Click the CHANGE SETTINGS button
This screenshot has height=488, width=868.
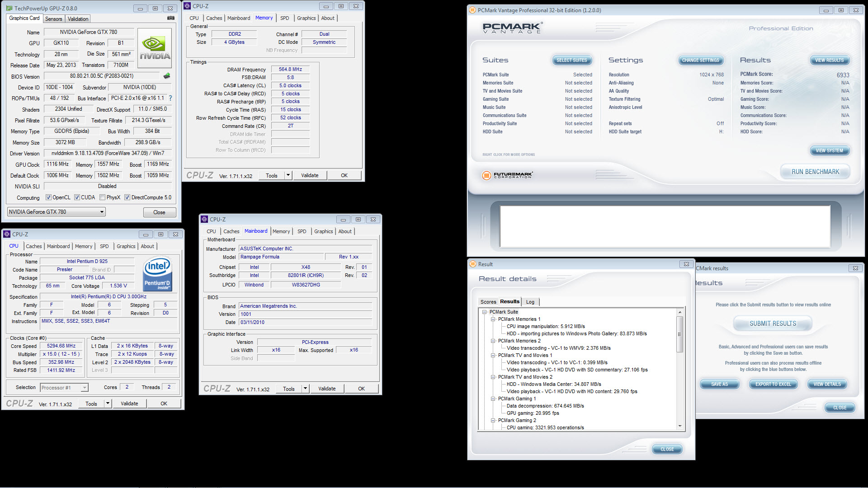click(x=700, y=60)
